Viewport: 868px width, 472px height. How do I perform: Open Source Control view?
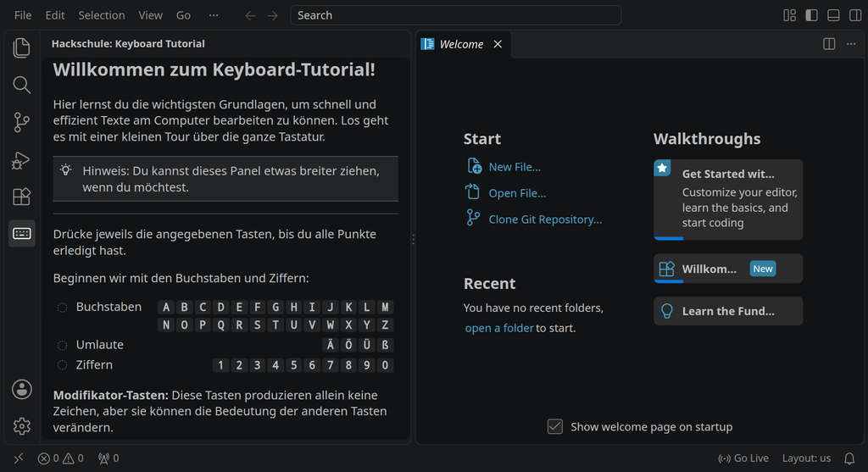(x=21, y=122)
